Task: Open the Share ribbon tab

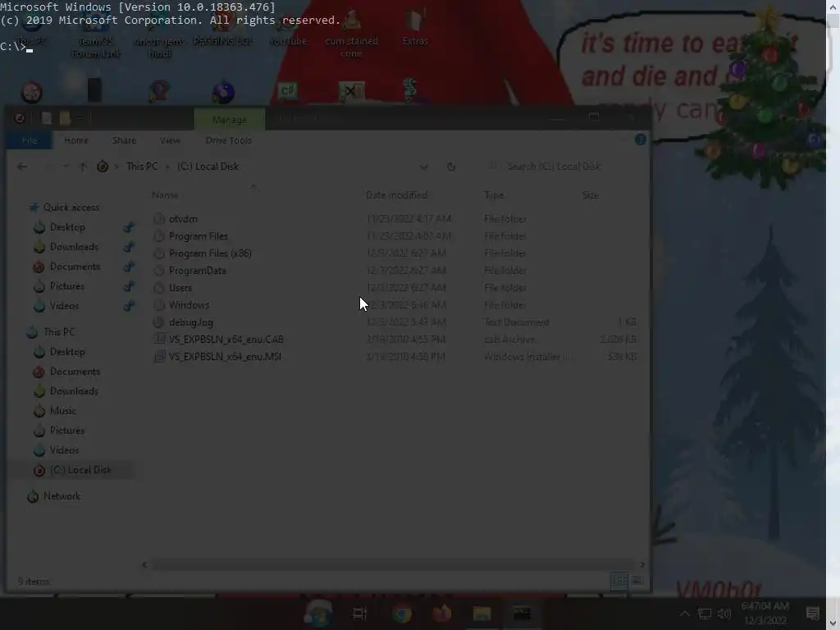Action: click(x=124, y=140)
